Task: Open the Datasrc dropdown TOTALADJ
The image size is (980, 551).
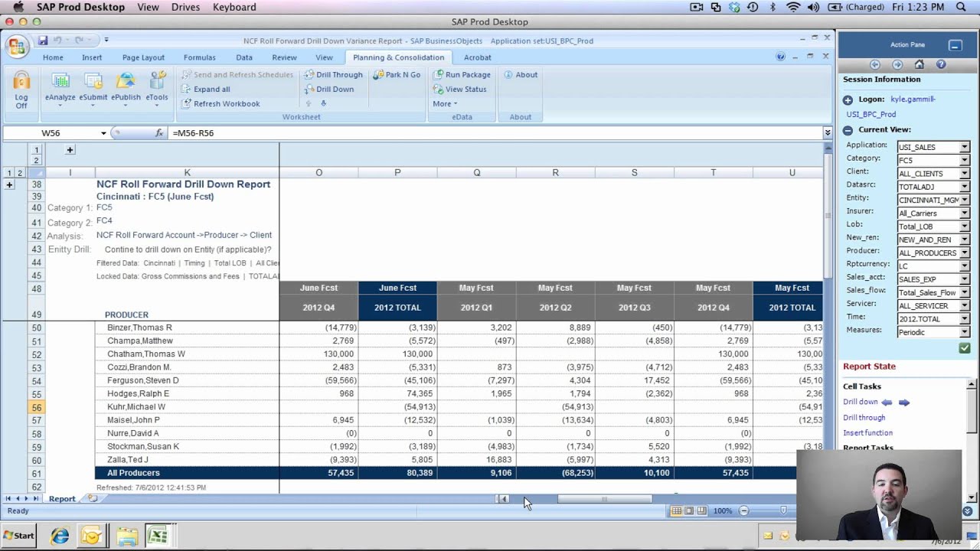Action: click(964, 186)
